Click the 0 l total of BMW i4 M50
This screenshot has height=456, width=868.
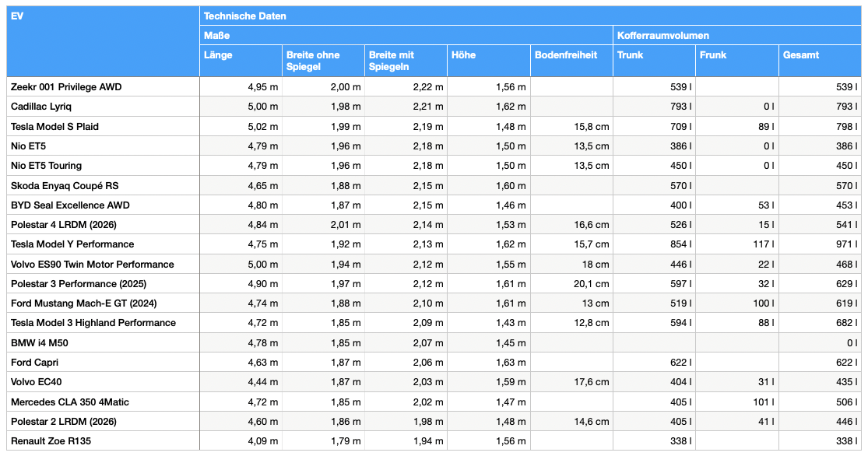(x=852, y=342)
